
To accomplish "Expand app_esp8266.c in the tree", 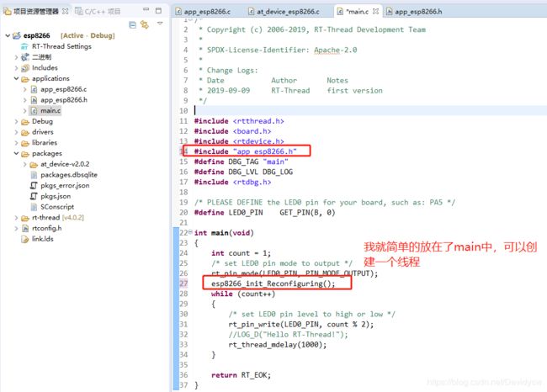I will 24,90.
